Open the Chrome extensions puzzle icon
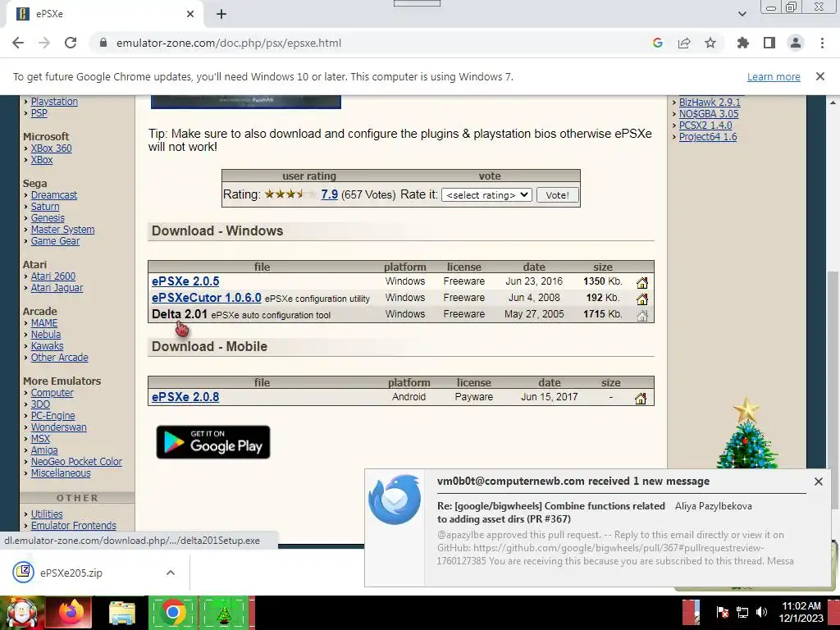This screenshot has height=630, width=840. [743, 43]
